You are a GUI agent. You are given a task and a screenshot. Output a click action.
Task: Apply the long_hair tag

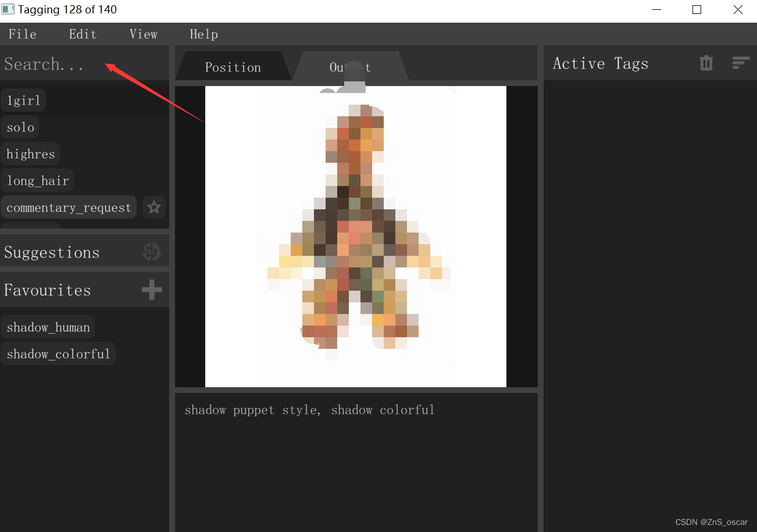(x=37, y=180)
